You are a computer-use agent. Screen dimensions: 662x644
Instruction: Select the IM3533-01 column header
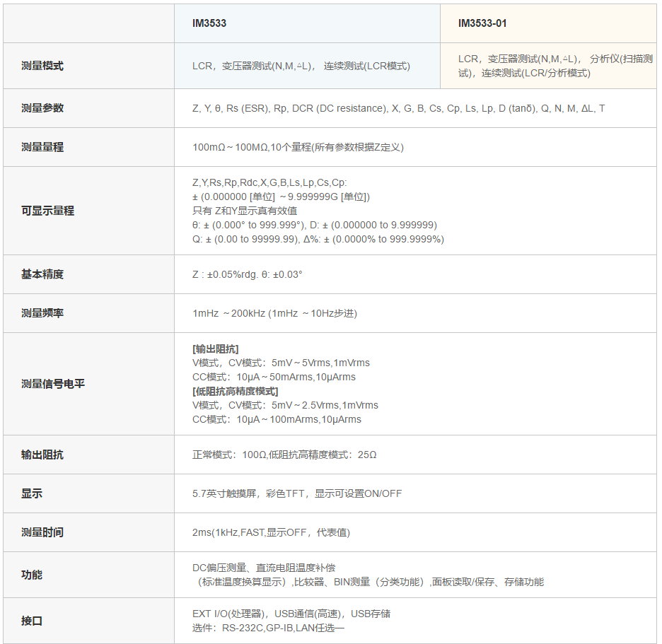pos(482,23)
